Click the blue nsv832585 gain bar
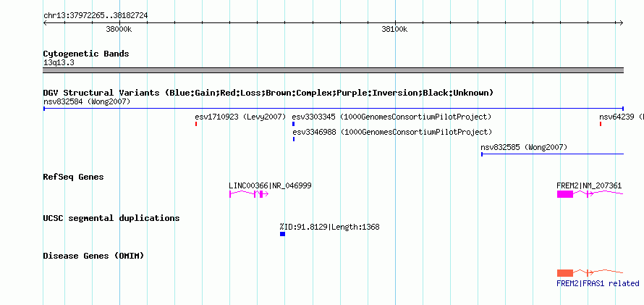 click(x=552, y=154)
